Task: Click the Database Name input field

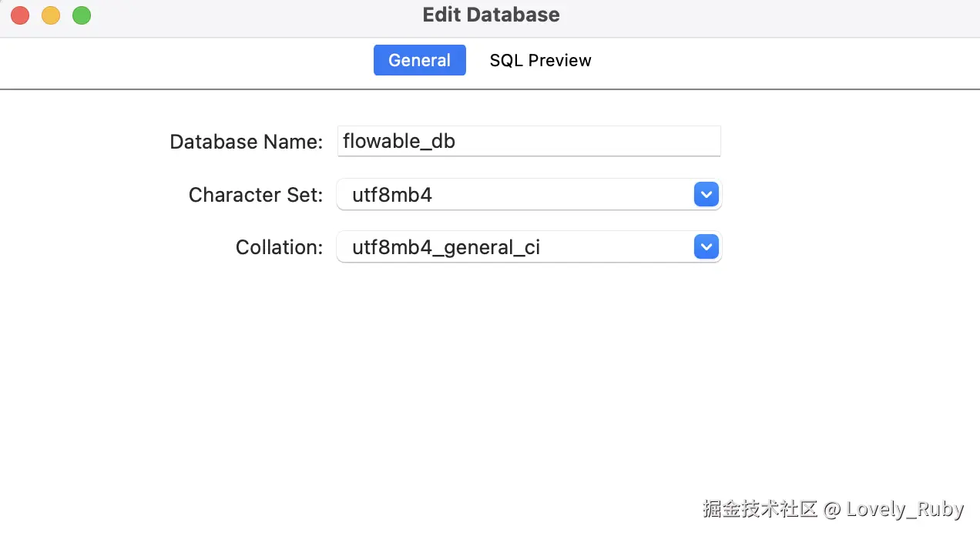Action: coord(529,142)
